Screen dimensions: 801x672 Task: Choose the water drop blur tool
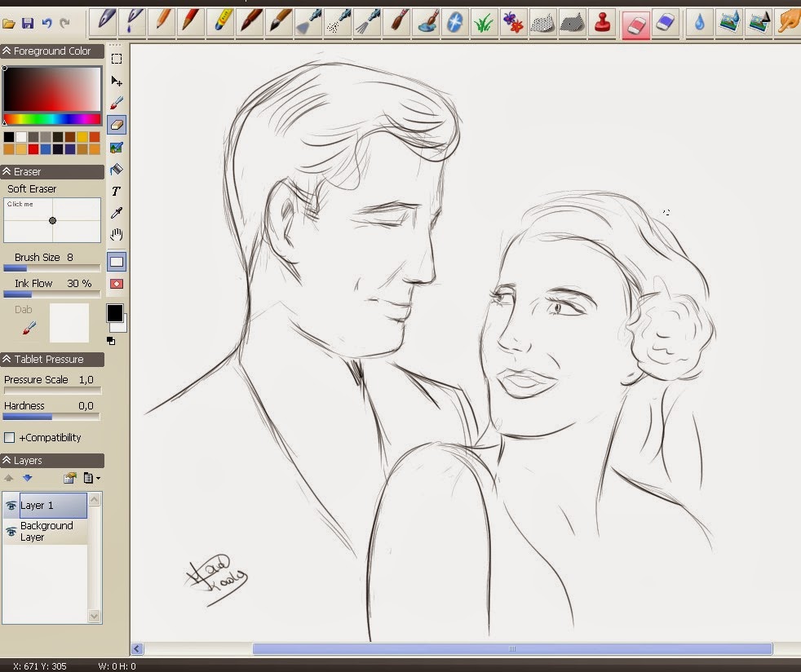pos(699,22)
